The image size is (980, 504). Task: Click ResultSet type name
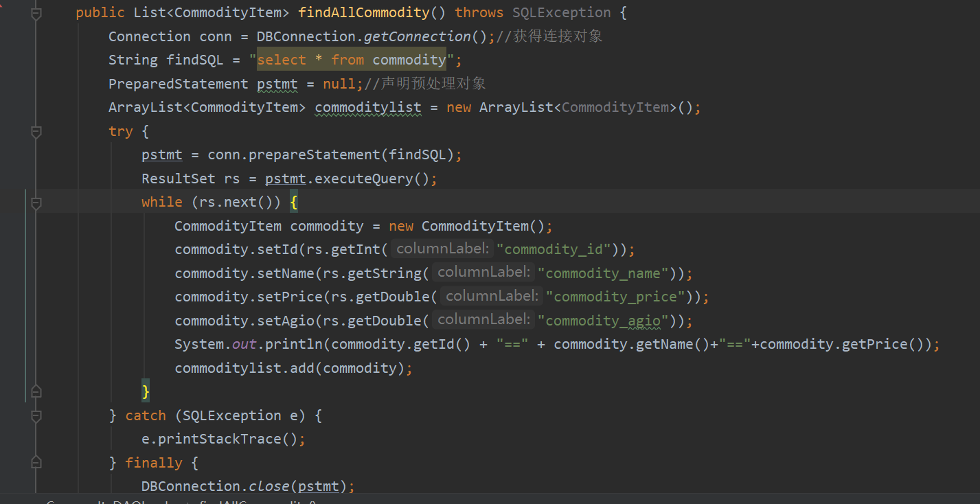179,179
